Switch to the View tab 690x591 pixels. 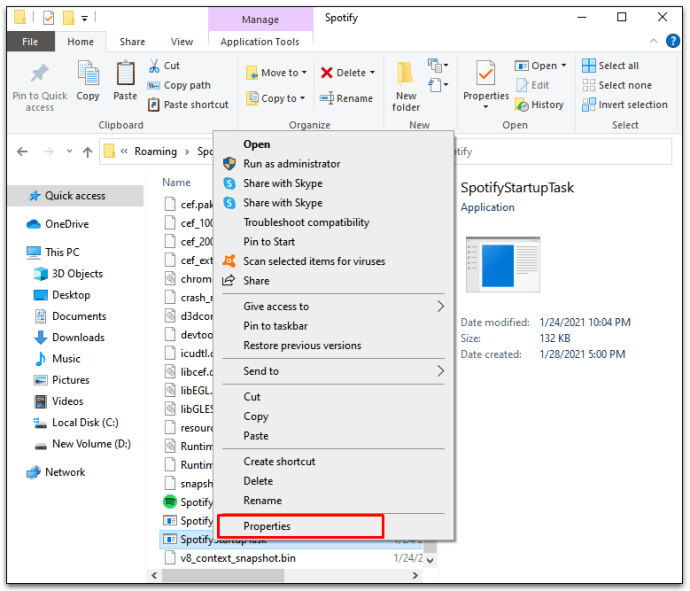coord(182,42)
